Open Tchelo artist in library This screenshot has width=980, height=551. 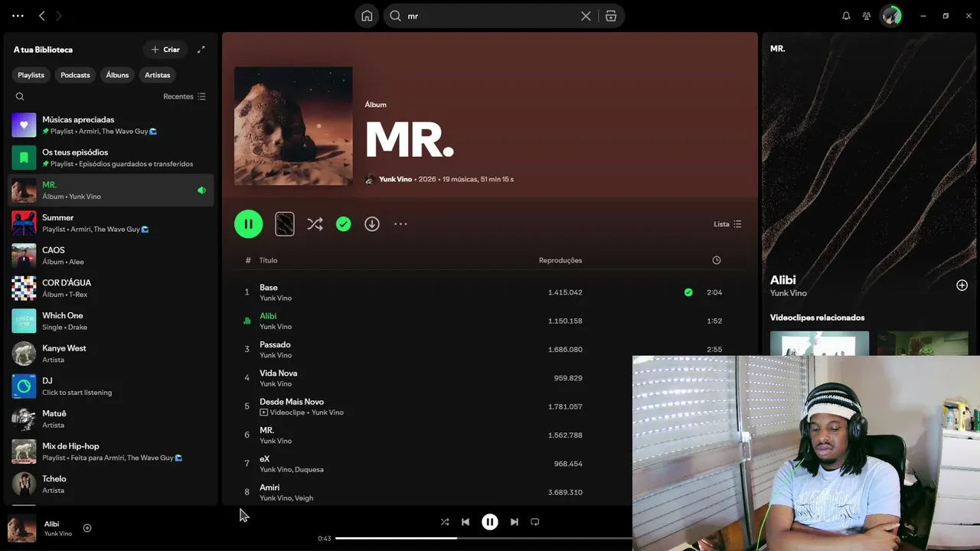[x=111, y=484]
